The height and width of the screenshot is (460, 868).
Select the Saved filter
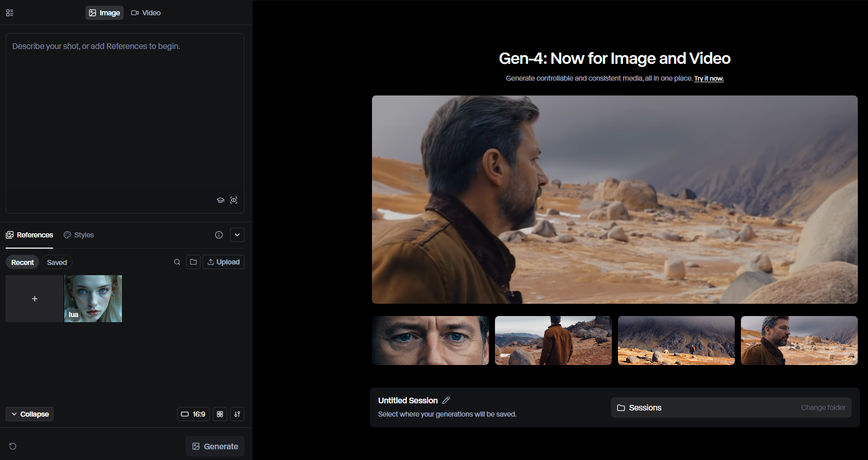(x=57, y=262)
